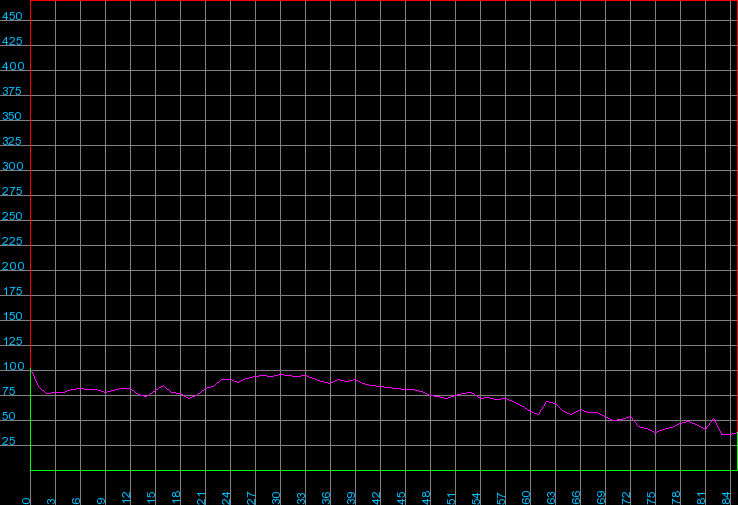
Task: Click the 50 vertical axis value
Action: click(8, 416)
